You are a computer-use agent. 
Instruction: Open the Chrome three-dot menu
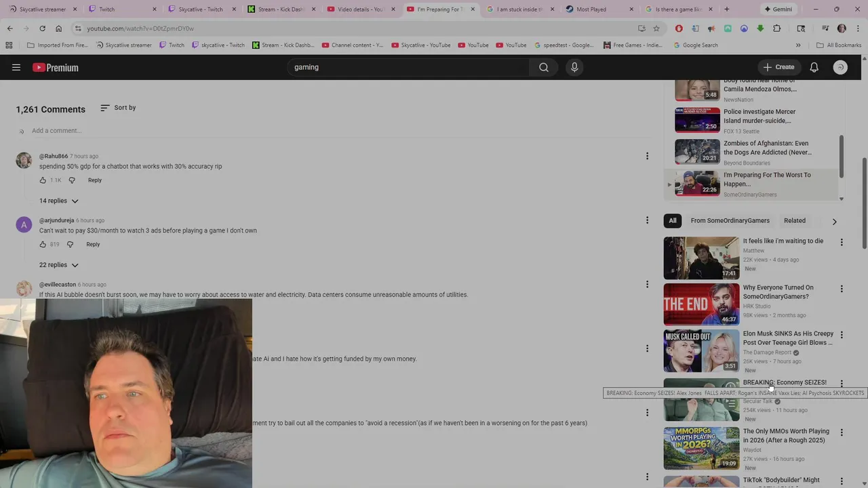[858, 28]
